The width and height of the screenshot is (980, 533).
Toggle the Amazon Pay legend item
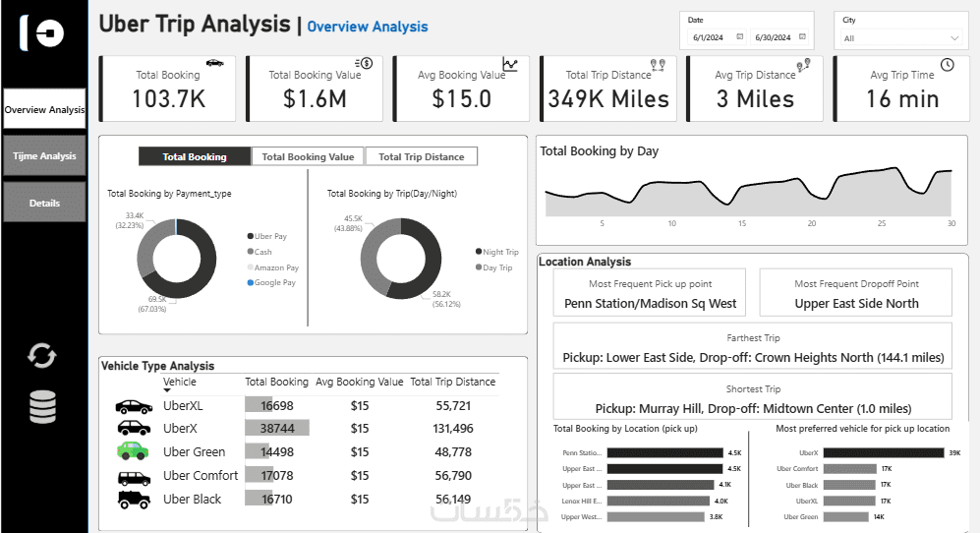click(x=273, y=267)
